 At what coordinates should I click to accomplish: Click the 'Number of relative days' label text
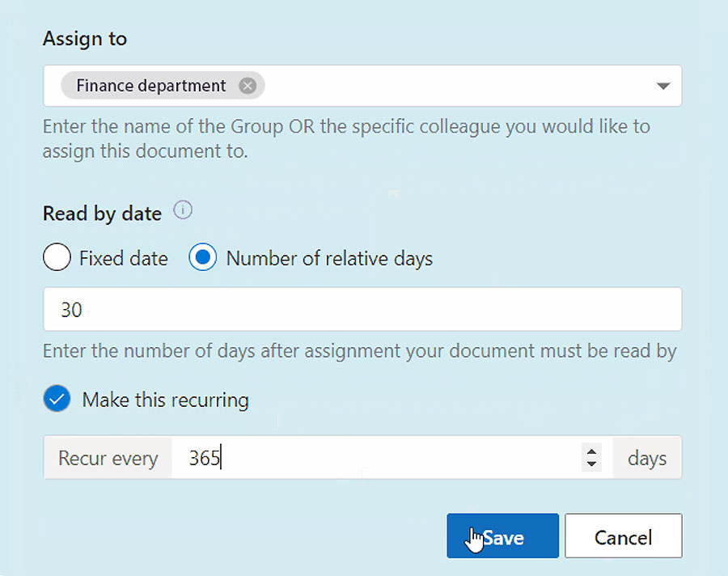(x=329, y=258)
